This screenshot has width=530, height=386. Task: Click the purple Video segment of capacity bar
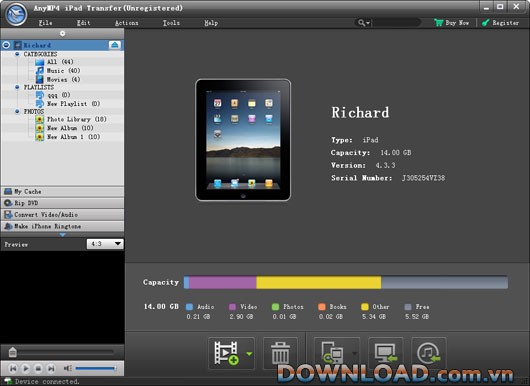222,283
